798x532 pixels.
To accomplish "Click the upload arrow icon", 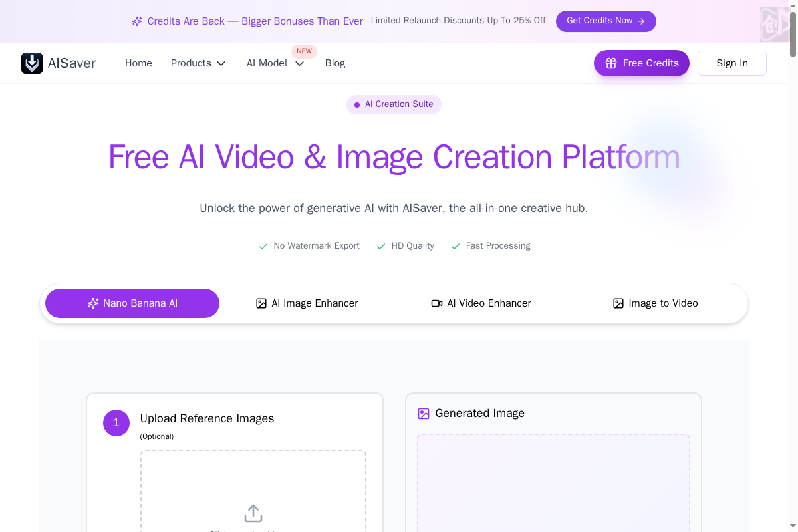I will [x=253, y=513].
